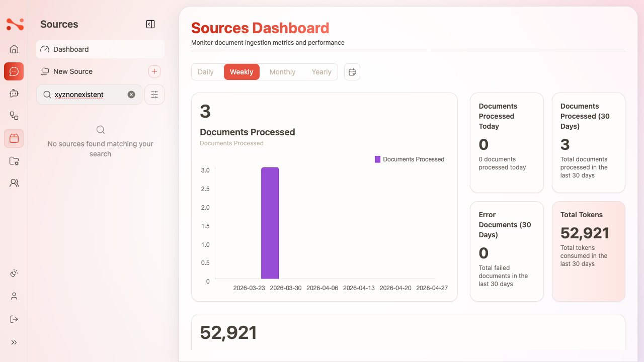This screenshot has height=362, width=644.
Task: Click the Documents Processed (30 Days) card
Action: (x=589, y=143)
